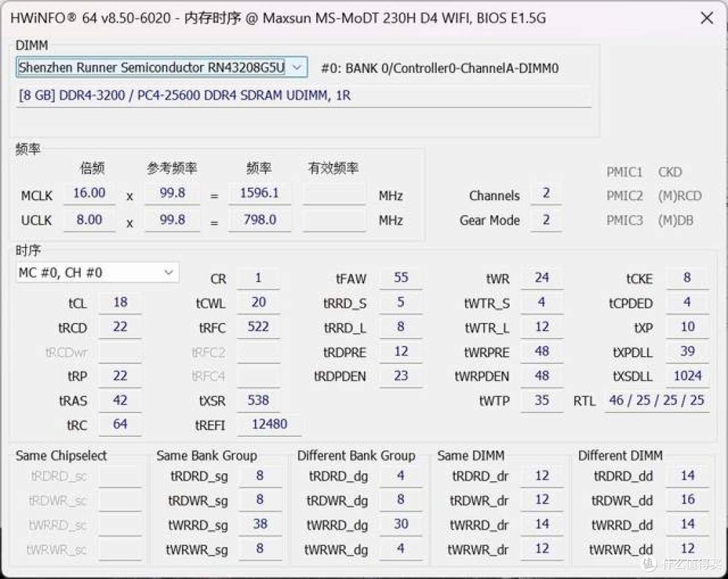Viewport: 728px width, 579px height.
Task: Click the tCWL value 20
Action: 258,302
